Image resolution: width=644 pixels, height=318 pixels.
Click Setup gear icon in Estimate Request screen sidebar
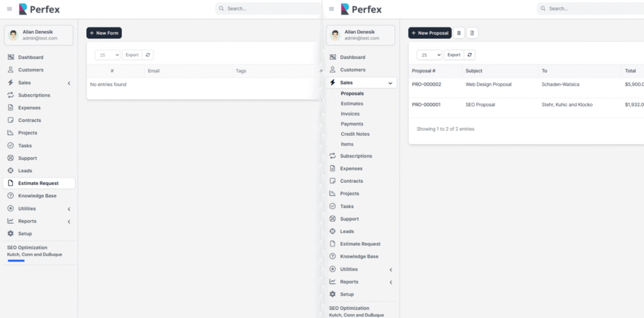11,234
